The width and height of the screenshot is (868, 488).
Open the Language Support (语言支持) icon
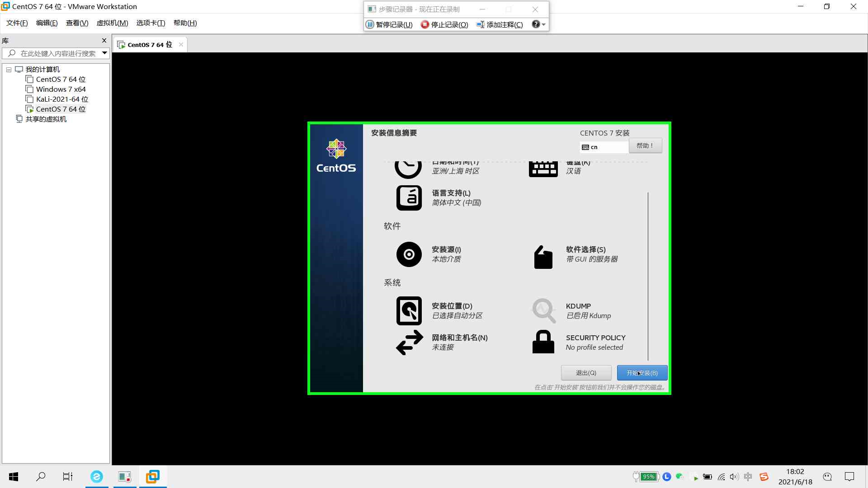point(409,198)
